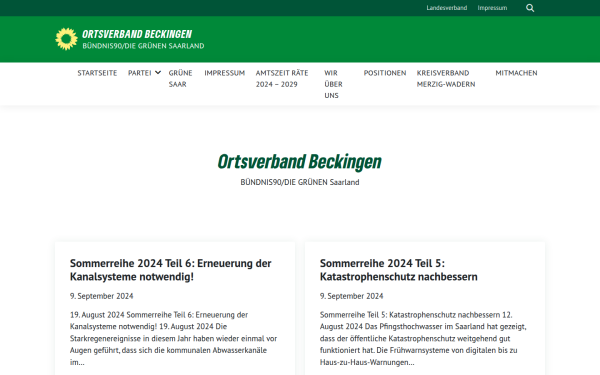Screen dimensions: 600x375
Task: Click Ortsverband Beckingen header title
Action: (x=137, y=34)
